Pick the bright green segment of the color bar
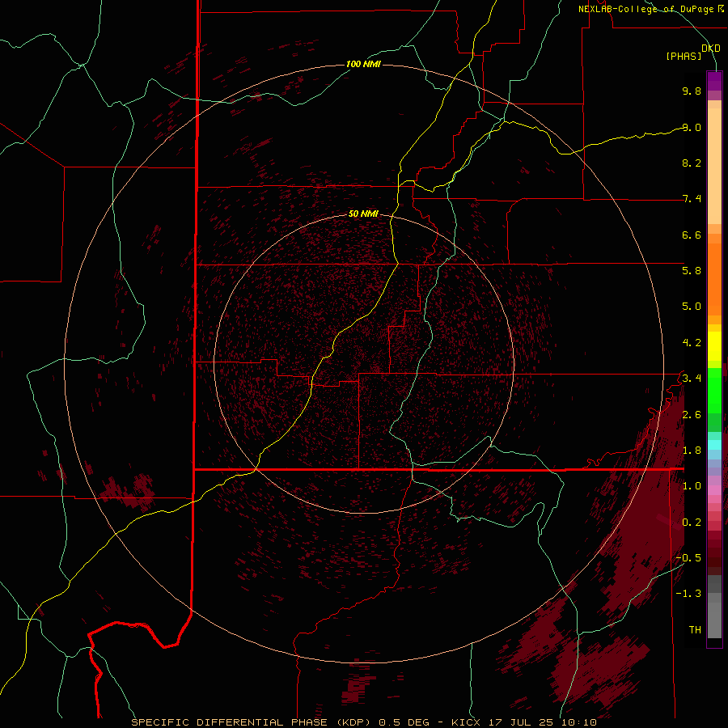Image resolution: width=728 pixels, height=728 pixels. 714,391
